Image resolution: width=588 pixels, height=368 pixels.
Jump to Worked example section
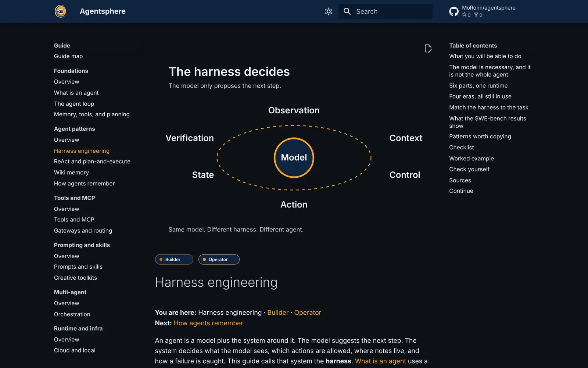[471, 159]
